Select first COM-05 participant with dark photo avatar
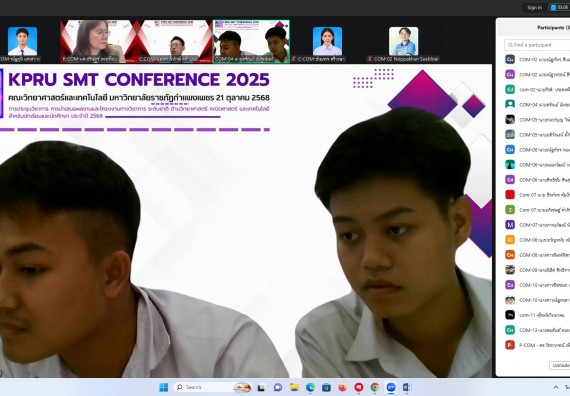The height and width of the screenshot is (396, 570). tap(537, 120)
